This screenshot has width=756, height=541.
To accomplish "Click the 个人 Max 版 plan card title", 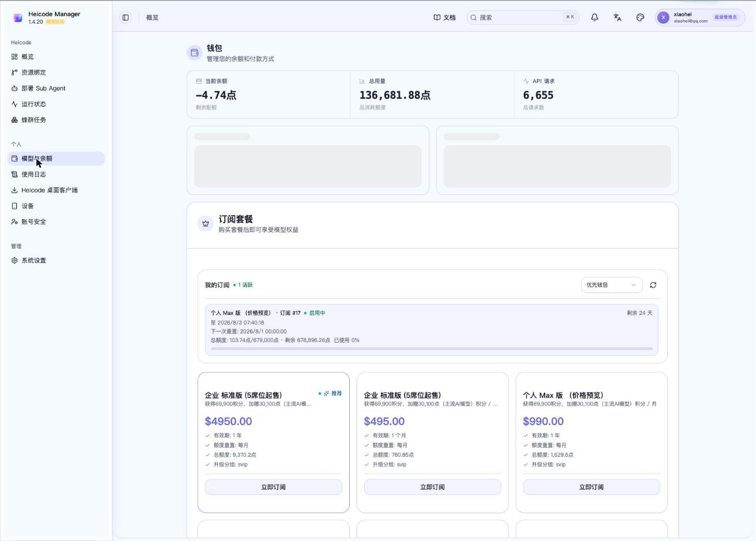I will 563,395.
